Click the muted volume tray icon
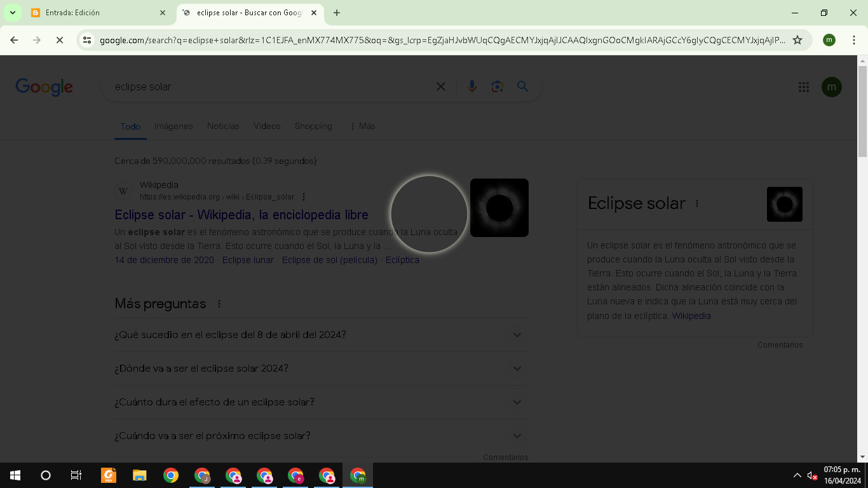The height and width of the screenshot is (488, 868). coord(812,475)
